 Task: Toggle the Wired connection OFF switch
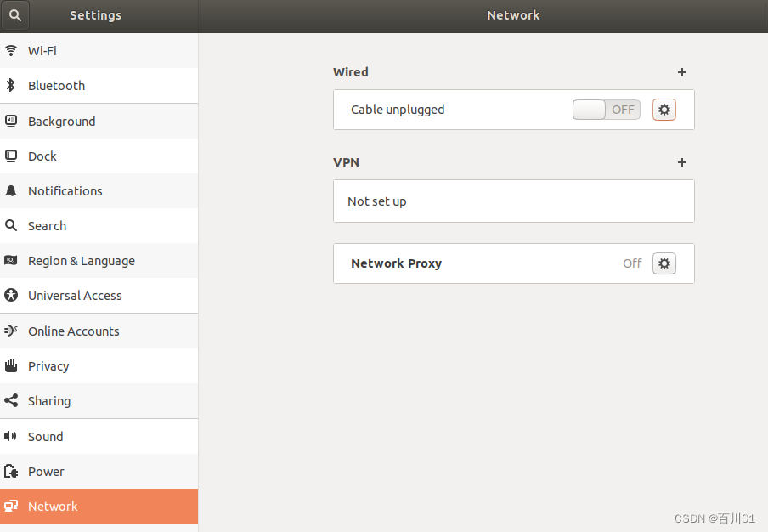pyautogui.click(x=607, y=110)
